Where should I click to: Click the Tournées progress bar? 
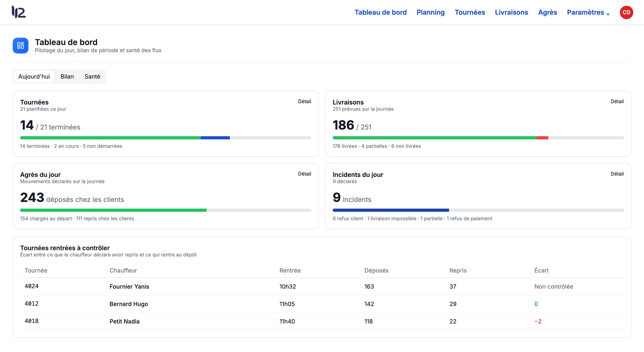[166, 138]
